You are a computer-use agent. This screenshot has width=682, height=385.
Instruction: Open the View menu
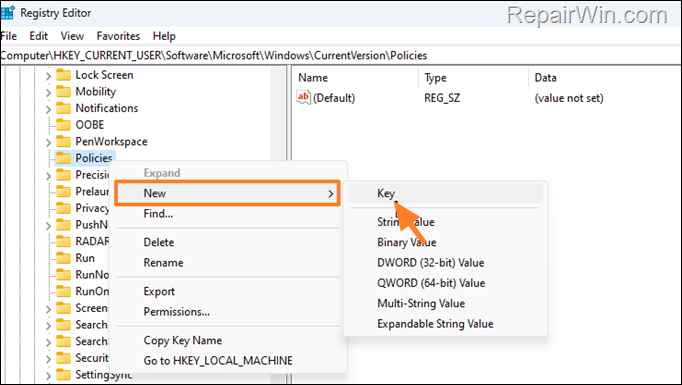tap(72, 36)
